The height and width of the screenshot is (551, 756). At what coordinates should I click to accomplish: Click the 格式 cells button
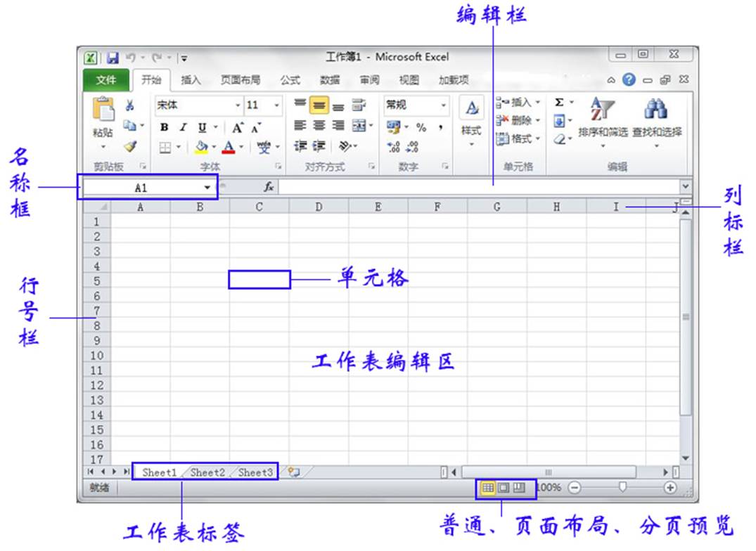coord(518,138)
